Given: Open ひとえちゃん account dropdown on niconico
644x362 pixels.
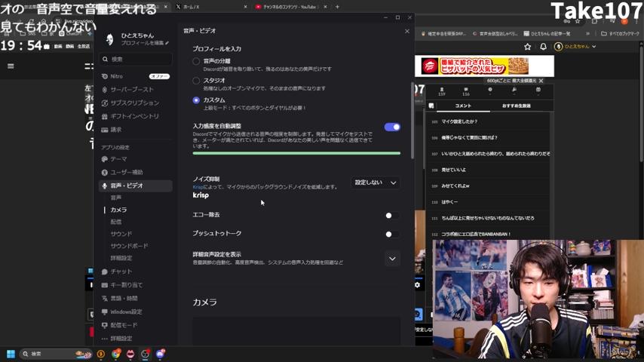Looking at the screenshot, I should (x=575, y=47).
